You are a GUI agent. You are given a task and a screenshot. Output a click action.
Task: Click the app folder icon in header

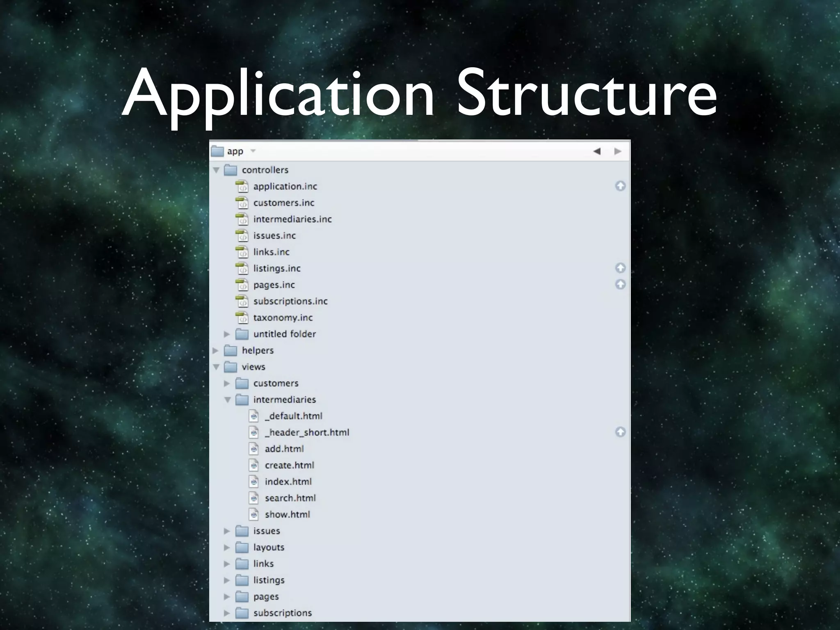click(x=217, y=151)
